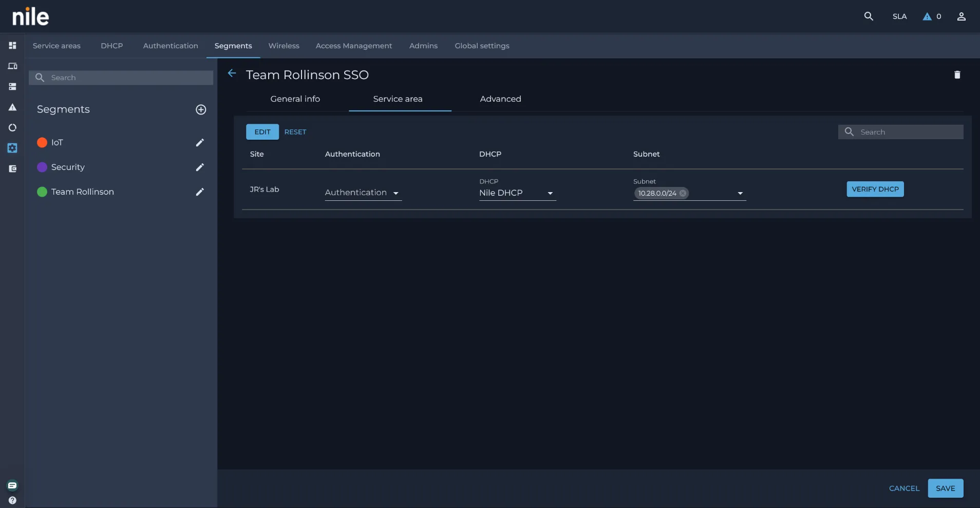
Task: Remove the 10.28.0.0/24 subnet chip
Action: tap(683, 193)
